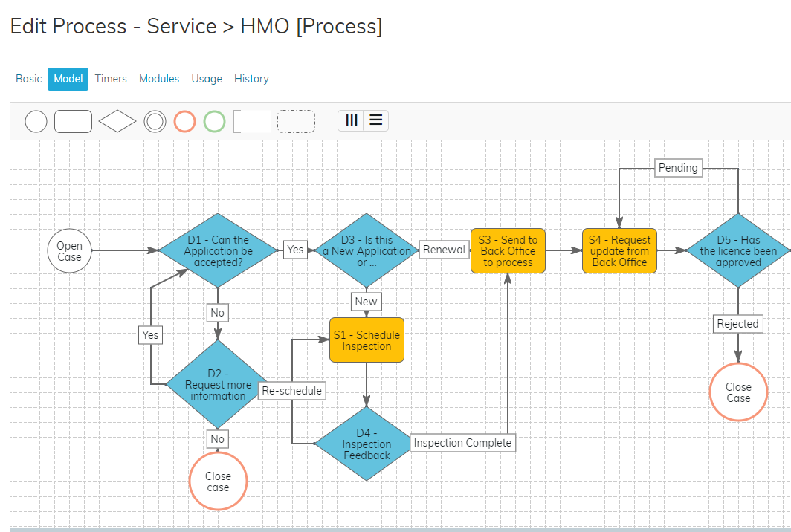Select the Open Case start node
The image size is (791, 532).
(69, 251)
